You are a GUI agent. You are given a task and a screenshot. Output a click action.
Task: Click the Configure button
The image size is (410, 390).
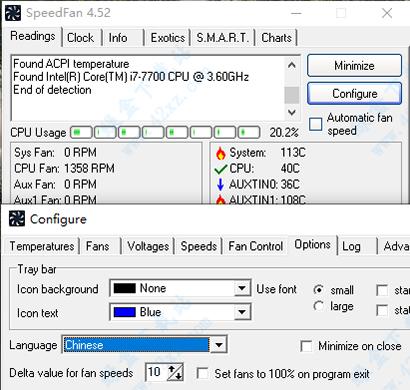(x=354, y=94)
